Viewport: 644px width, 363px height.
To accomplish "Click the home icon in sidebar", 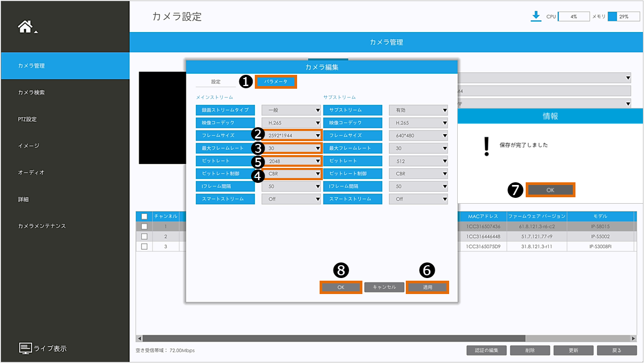I will tap(26, 27).
